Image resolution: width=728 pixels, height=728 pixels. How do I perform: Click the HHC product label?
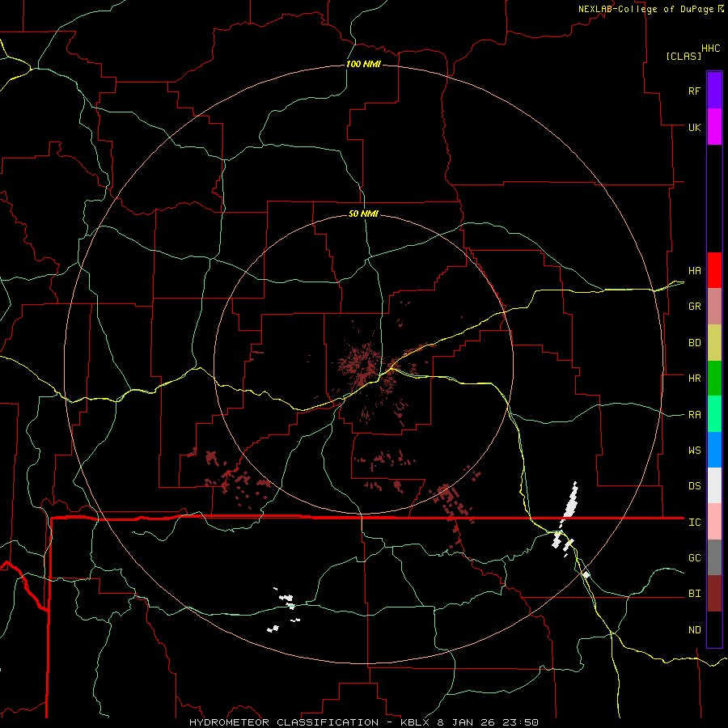[711, 49]
